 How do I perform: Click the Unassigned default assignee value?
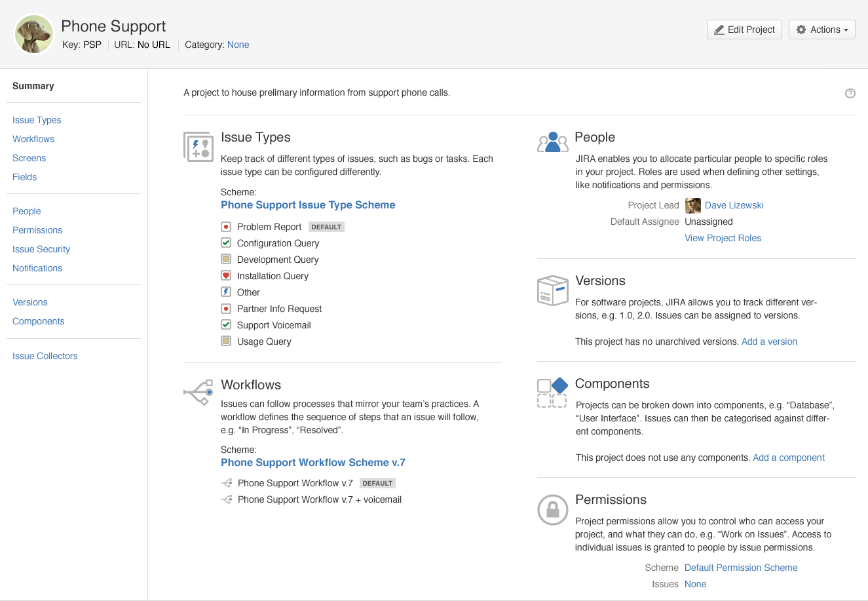point(709,222)
